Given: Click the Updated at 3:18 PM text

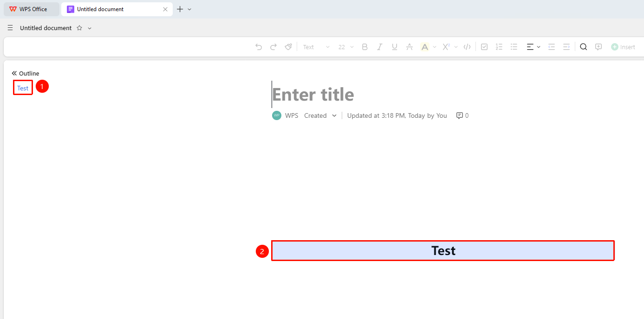Looking at the screenshot, I should click(397, 115).
